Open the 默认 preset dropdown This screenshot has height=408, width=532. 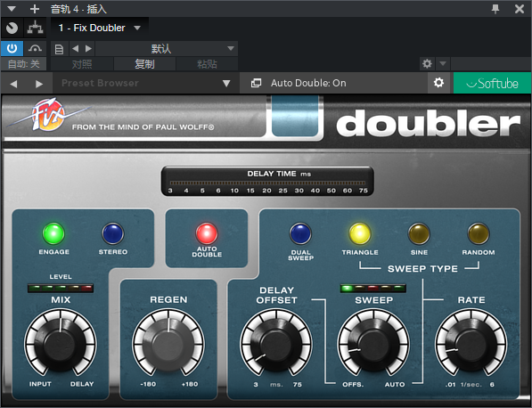click(x=167, y=49)
